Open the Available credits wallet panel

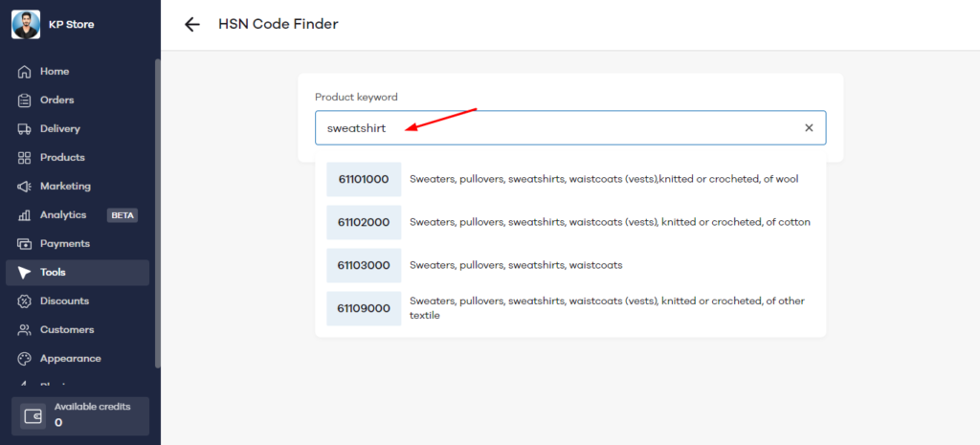[x=80, y=415]
